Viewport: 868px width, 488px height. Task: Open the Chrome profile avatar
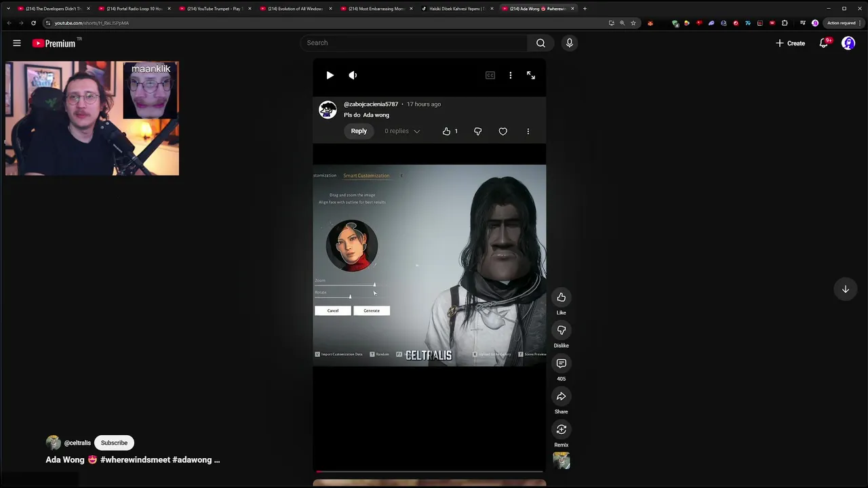point(815,23)
